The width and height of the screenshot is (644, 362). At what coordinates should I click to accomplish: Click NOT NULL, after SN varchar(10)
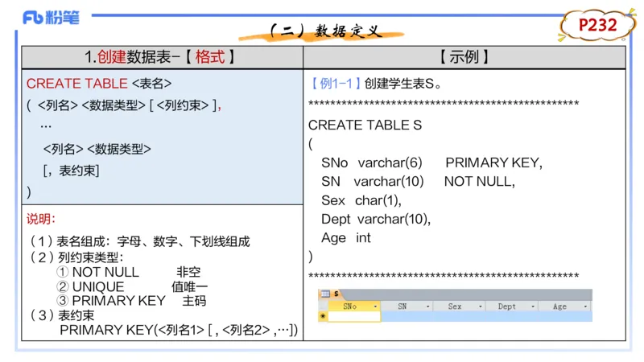click(x=480, y=181)
